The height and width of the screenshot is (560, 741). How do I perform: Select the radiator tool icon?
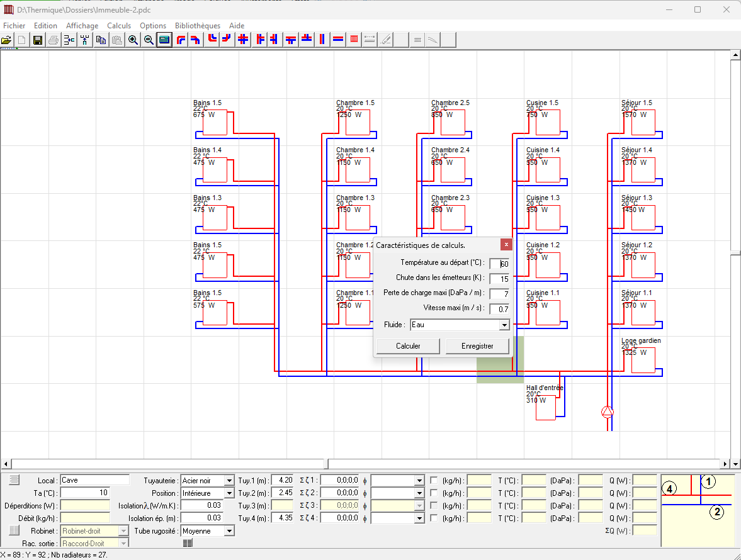354,40
